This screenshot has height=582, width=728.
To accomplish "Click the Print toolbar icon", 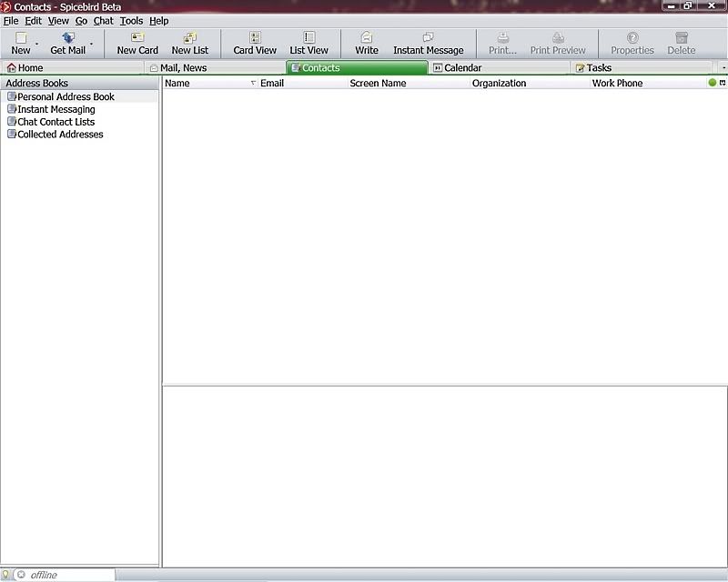I will [x=502, y=44].
